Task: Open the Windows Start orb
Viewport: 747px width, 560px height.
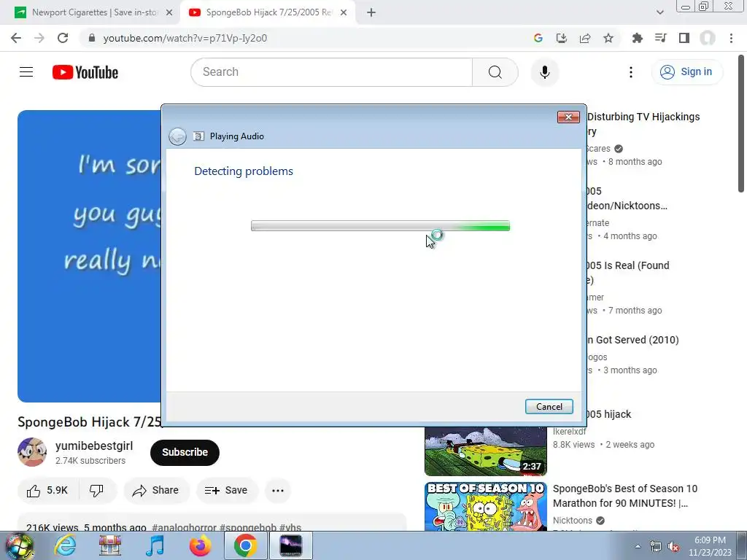Action: pyautogui.click(x=19, y=546)
